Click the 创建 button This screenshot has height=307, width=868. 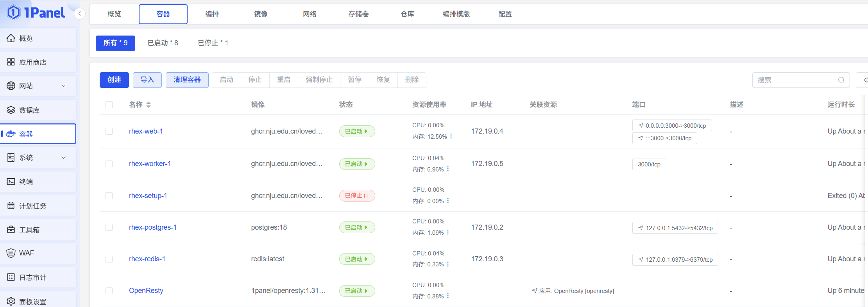[x=114, y=80]
